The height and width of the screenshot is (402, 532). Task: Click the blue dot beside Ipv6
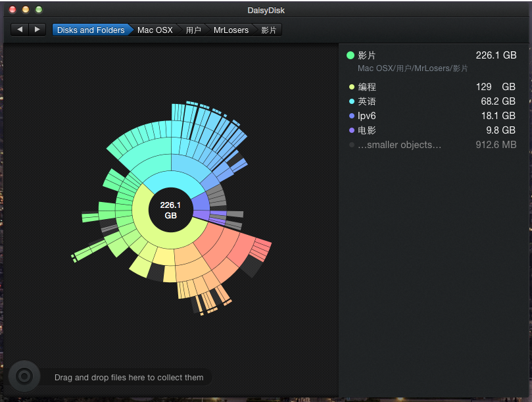point(352,116)
